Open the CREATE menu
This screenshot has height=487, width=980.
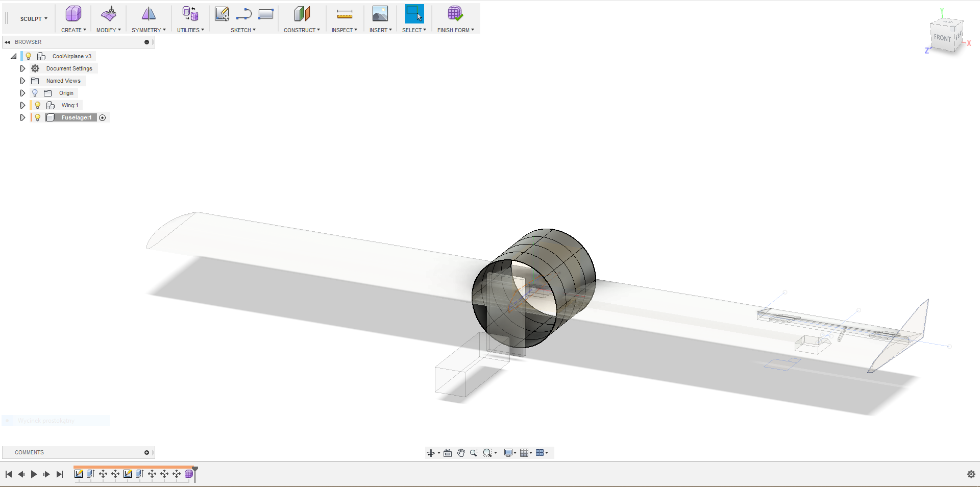73,30
